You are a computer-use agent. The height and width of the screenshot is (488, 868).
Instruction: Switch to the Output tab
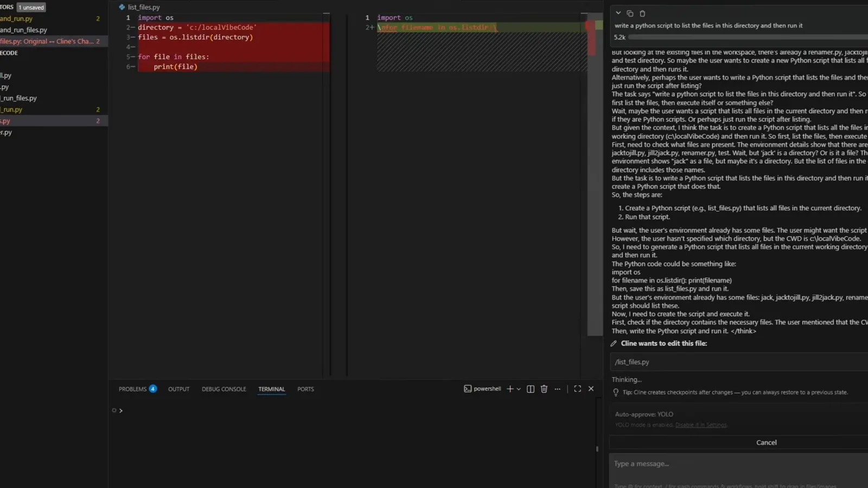pos(178,389)
